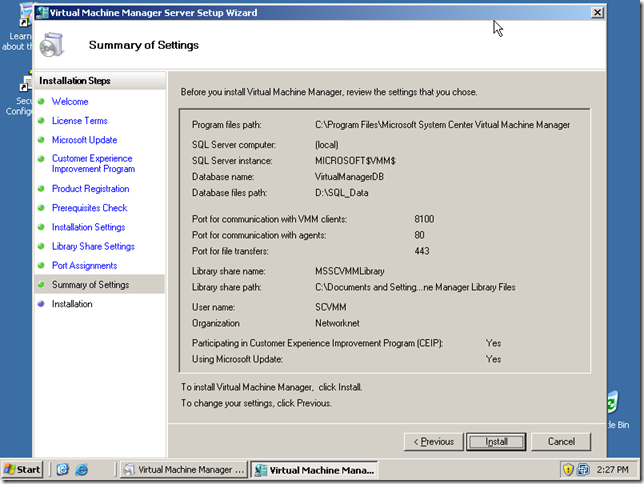
Task: Click the agents port value 80
Action: [x=419, y=235]
